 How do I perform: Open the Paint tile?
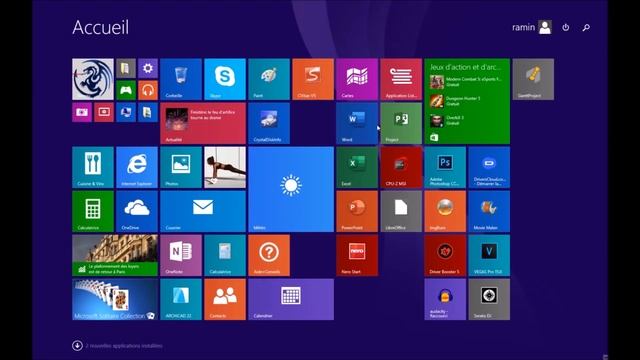click(269, 79)
